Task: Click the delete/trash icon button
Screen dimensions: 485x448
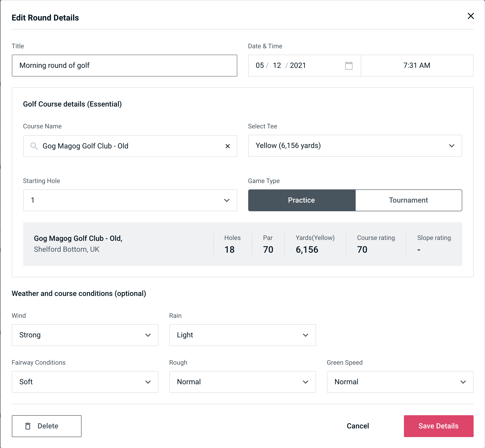Action: point(28,426)
